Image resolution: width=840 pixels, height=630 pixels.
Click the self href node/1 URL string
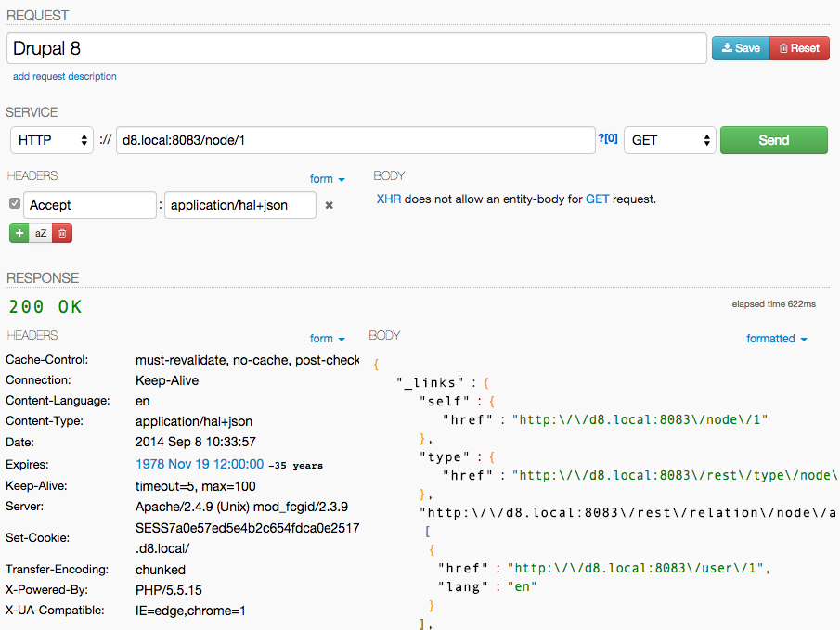click(640, 419)
